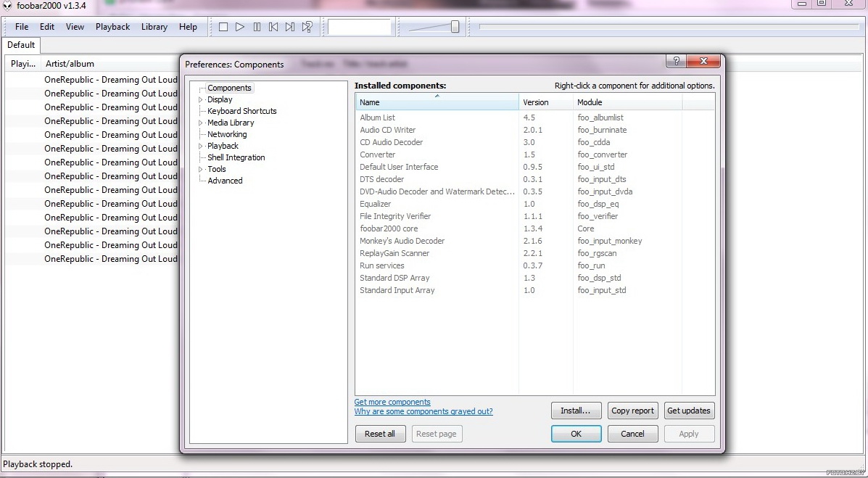Click the Previous track toolbar button
Viewport: 868px width, 478px height.
tap(273, 27)
